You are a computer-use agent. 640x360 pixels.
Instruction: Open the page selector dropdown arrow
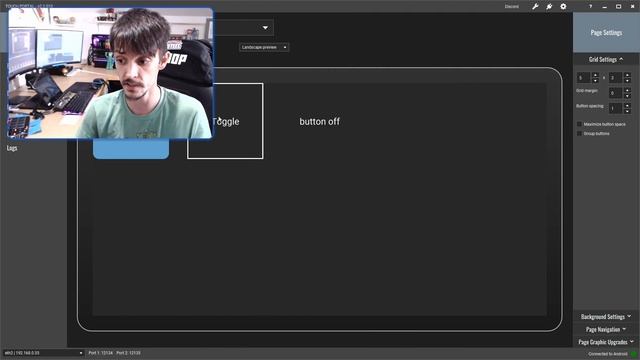coord(265,28)
